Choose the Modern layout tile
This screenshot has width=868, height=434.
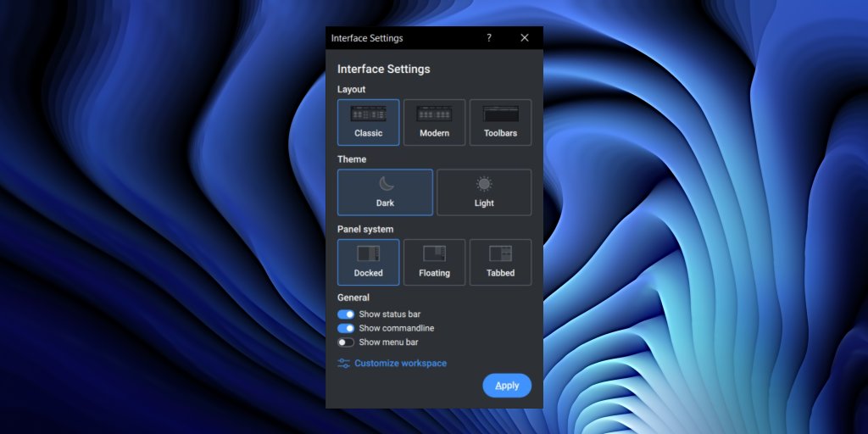tap(434, 122)
